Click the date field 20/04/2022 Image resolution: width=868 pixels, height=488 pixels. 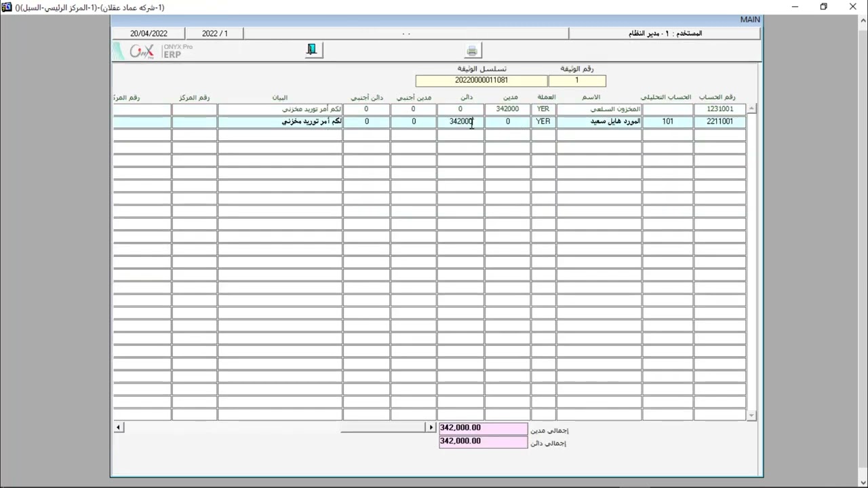click(149, 33)
